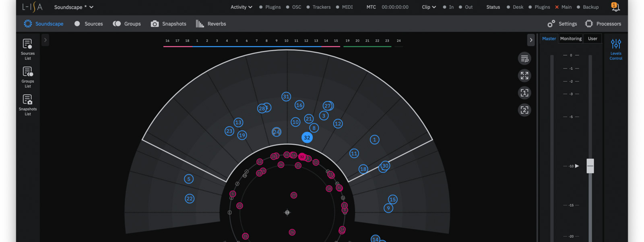Switch to the Sources tab

(89, 24)
